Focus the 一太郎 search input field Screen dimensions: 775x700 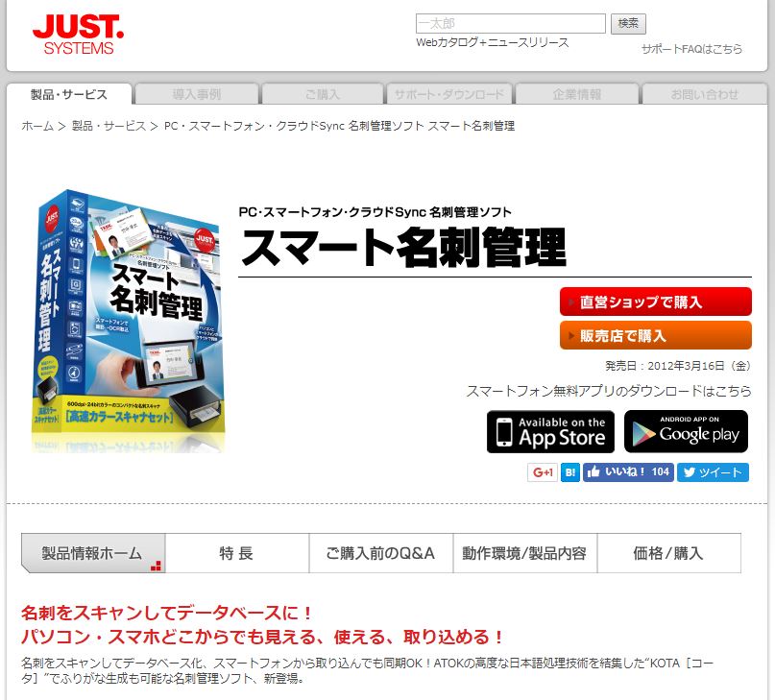(511, 24)
